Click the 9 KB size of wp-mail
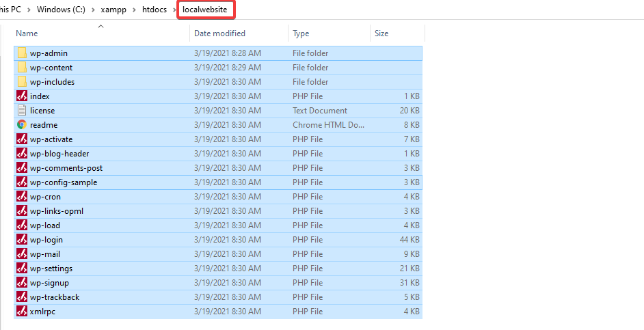Viewport: 644px width, 330px height. [412, 254]
